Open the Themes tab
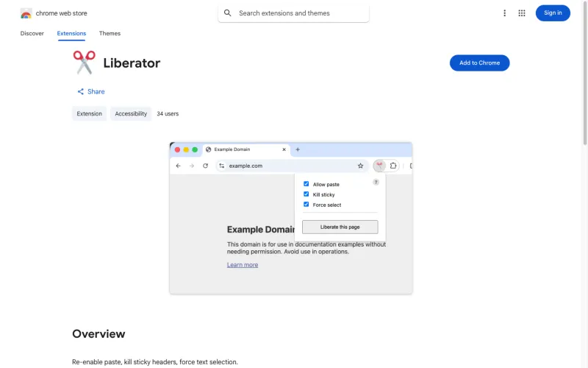 (110, 33)
